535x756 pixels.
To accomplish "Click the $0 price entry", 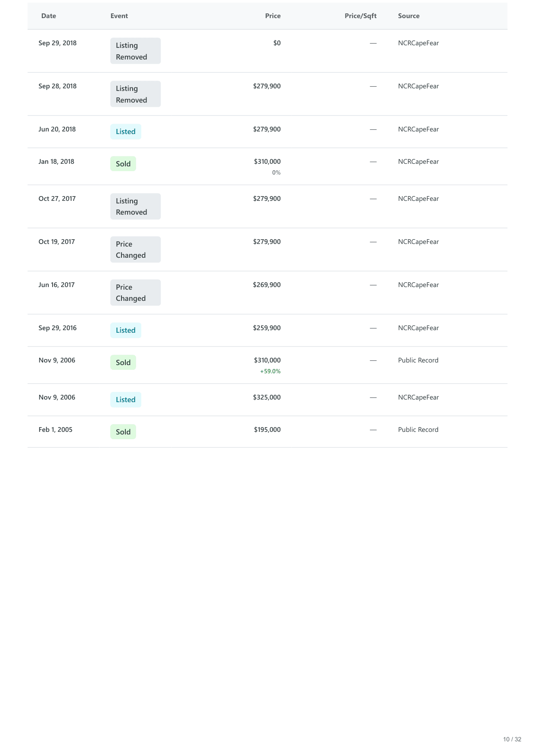I will [277, 43].
